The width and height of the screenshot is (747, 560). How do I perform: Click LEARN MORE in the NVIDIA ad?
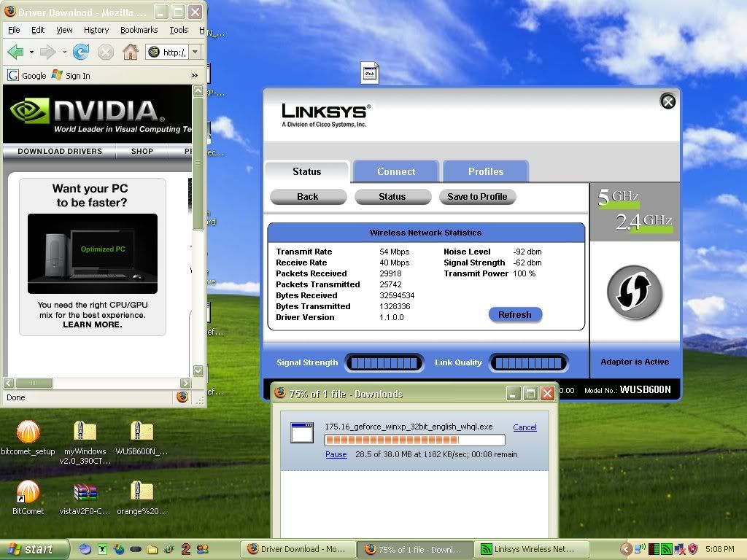pos(93,324)
